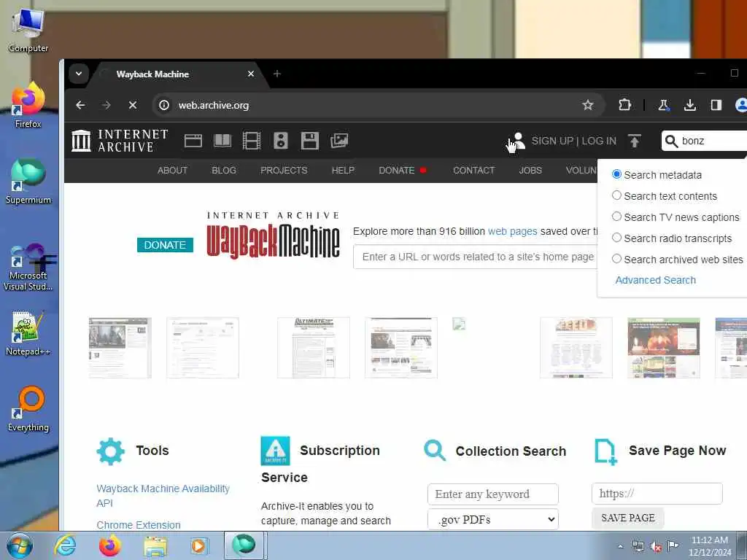
Task: Expand the .gov PDFs collection dropdown
Action: point(493,519)
